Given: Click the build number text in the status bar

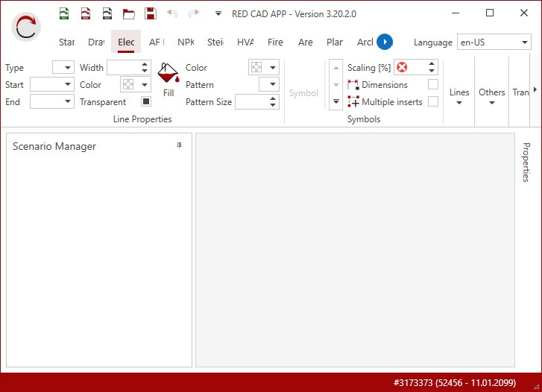Looking at the screenshot, I should [455, 382].
